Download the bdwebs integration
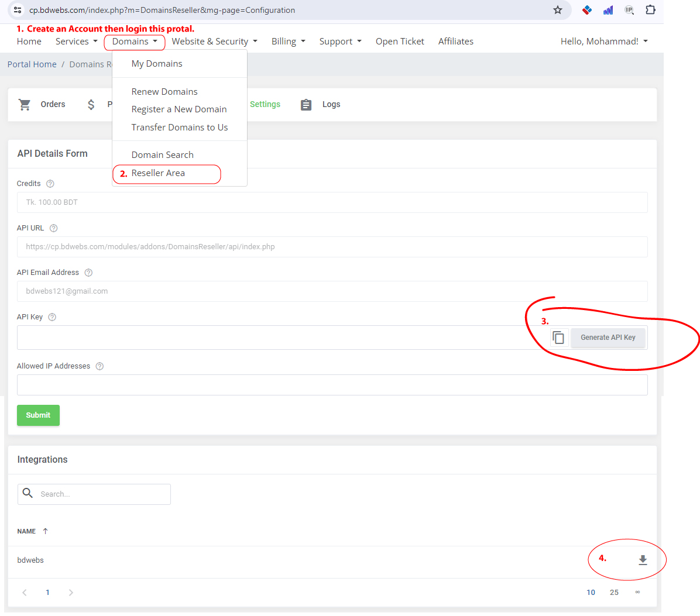This screenshot has width=700, height=616. (x=643, y=560)
